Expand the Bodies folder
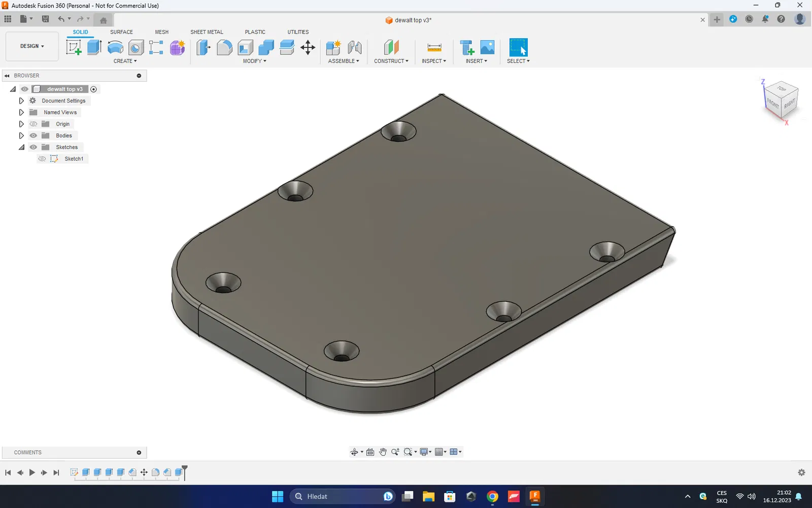The image size is (812, 508). click(21, 136)
